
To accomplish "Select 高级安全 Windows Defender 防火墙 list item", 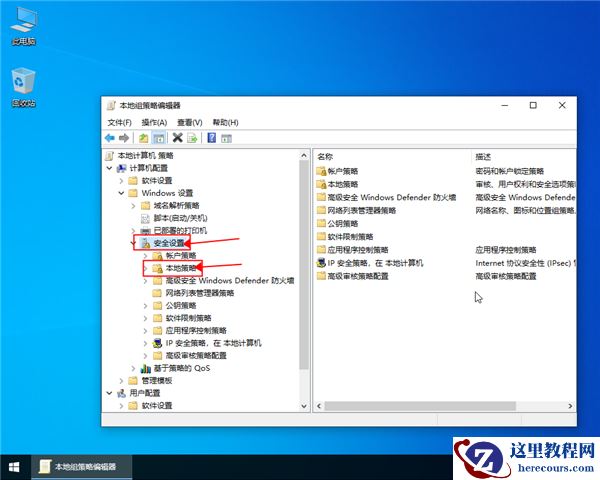I will coord(392,198).
